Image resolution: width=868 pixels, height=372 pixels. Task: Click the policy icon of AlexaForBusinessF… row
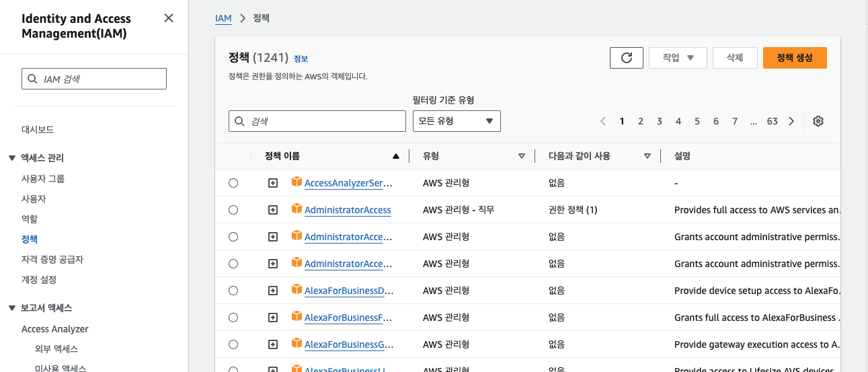click(x=297, y=317)
